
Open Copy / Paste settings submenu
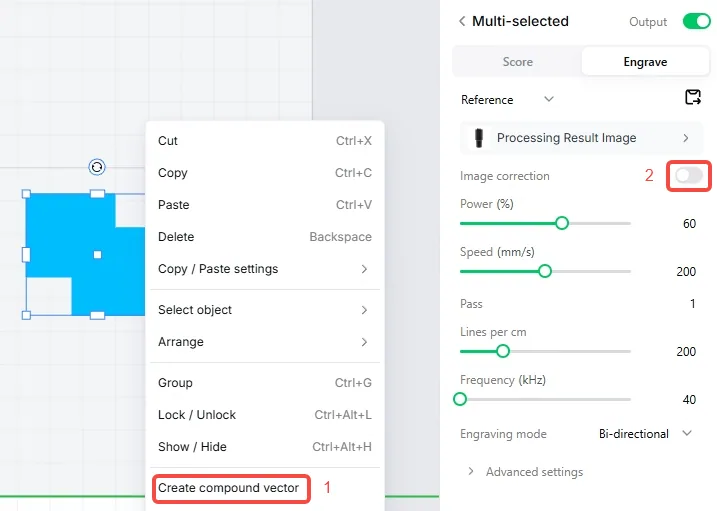click(x=265, y=269)
